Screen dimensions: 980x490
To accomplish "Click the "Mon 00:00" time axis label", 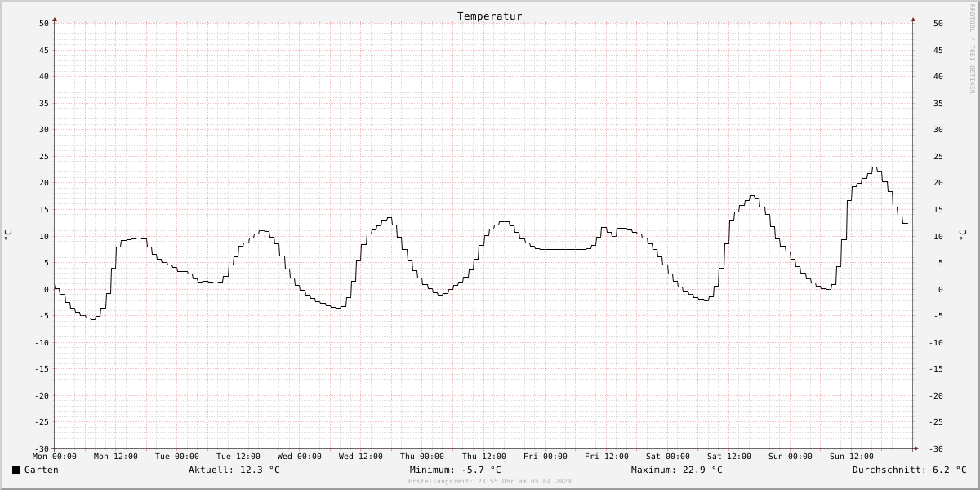I will 55,457.
